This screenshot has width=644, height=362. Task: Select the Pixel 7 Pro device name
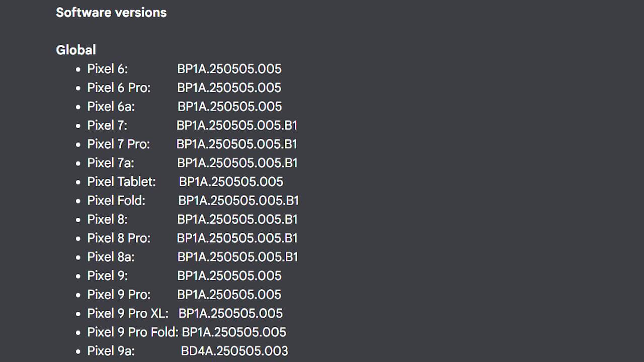point(118,144)
